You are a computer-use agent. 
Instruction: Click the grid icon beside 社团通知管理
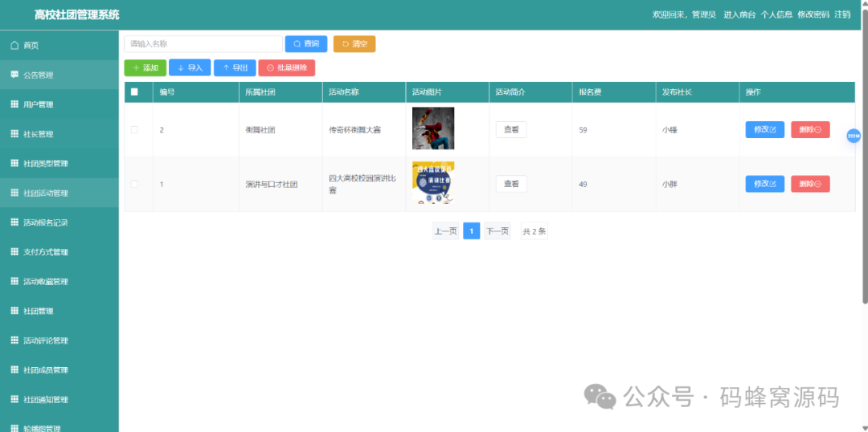tap(14, 399)
